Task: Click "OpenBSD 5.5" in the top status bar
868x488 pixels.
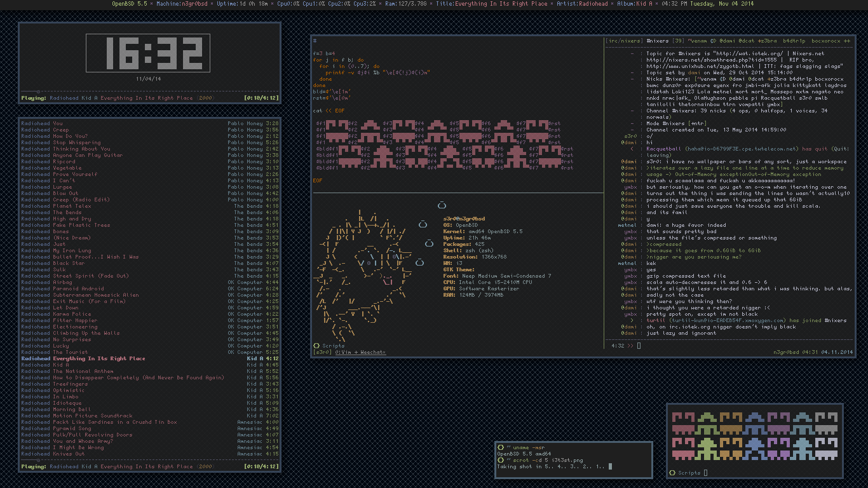Action: (130, 4)
